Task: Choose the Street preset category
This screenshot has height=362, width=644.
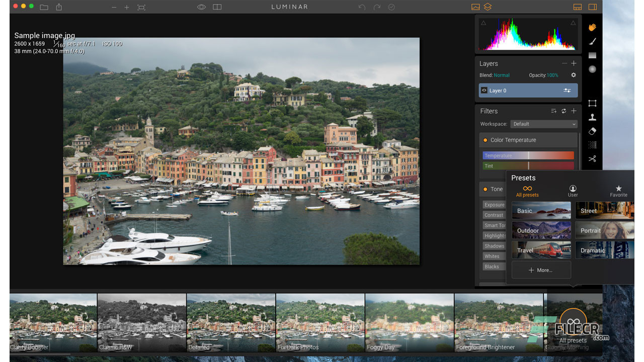Action: [x=604, y=211]
